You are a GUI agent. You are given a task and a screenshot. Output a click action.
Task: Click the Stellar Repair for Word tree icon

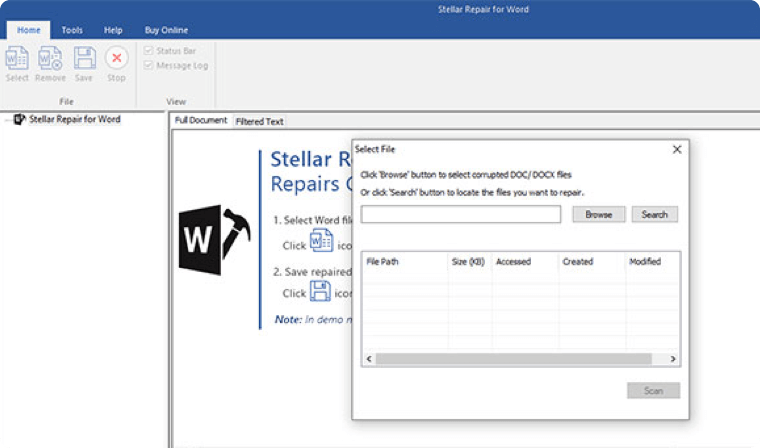[20, 119]
